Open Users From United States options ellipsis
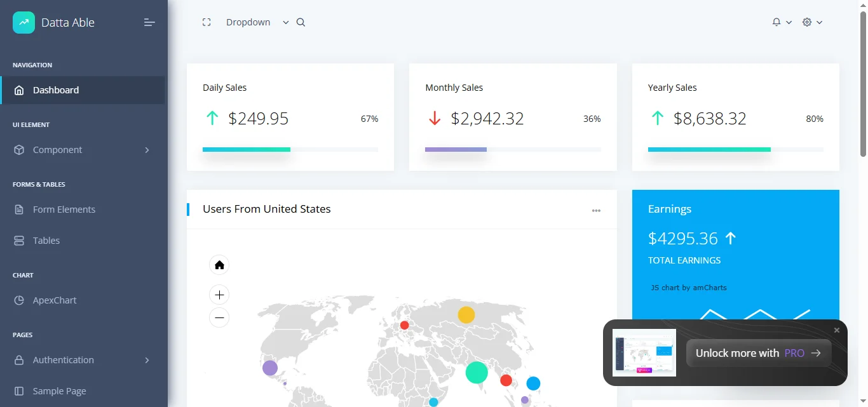 [596, 210]
